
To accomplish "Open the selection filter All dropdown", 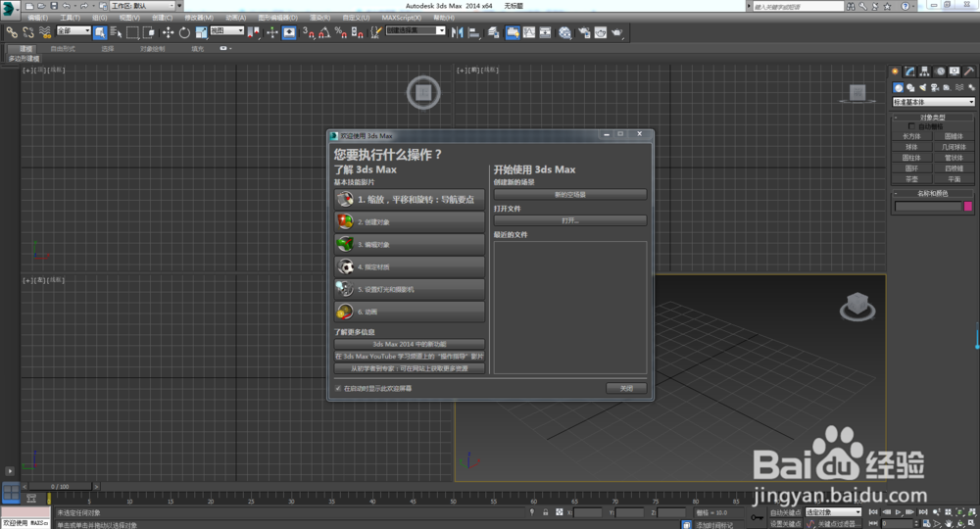I will tap(73, 30).
